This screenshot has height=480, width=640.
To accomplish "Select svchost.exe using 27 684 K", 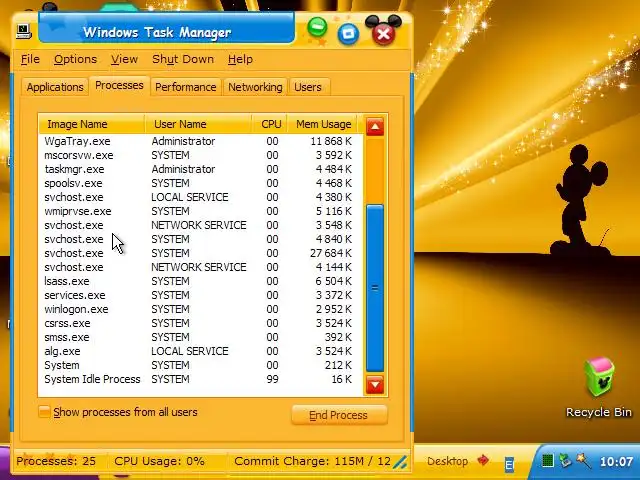I will [200, 253].
